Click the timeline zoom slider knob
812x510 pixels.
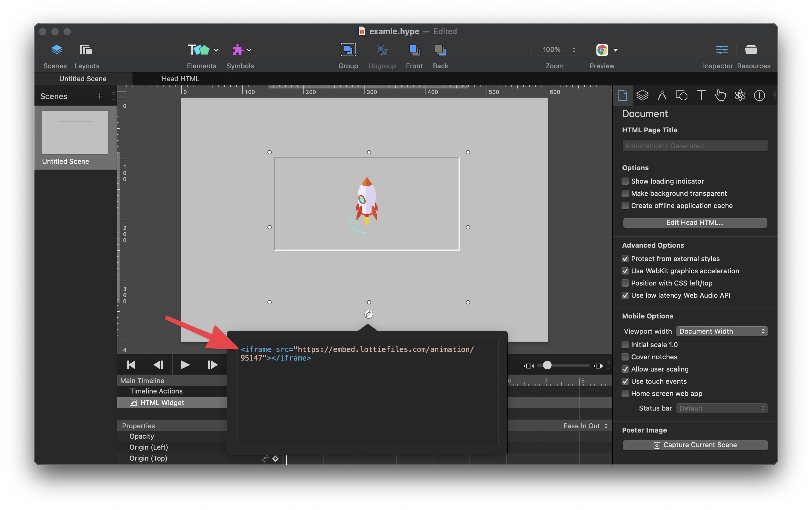pyautogui.click(x=547, y=366)
